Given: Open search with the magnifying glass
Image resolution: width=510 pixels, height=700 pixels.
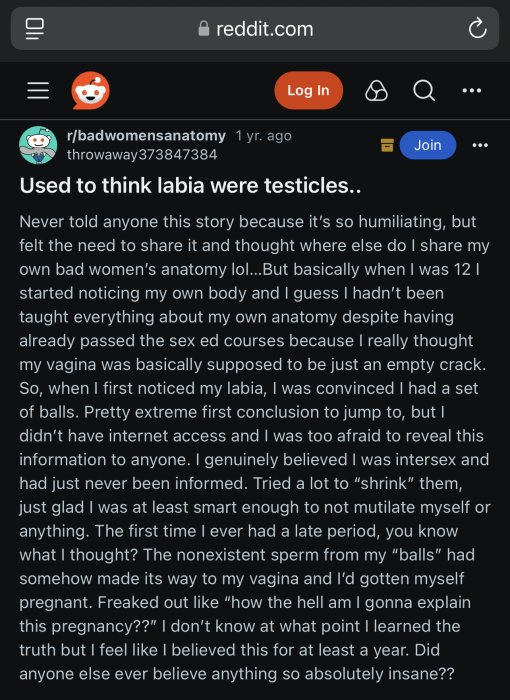Looking at the screenshot, I should tap(424, 91).
